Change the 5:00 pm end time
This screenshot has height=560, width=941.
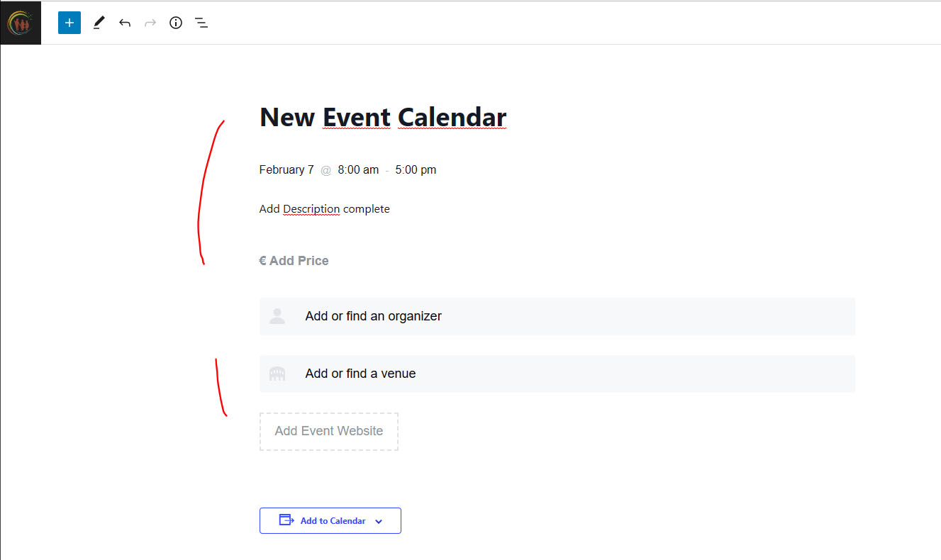coord(416,170)
